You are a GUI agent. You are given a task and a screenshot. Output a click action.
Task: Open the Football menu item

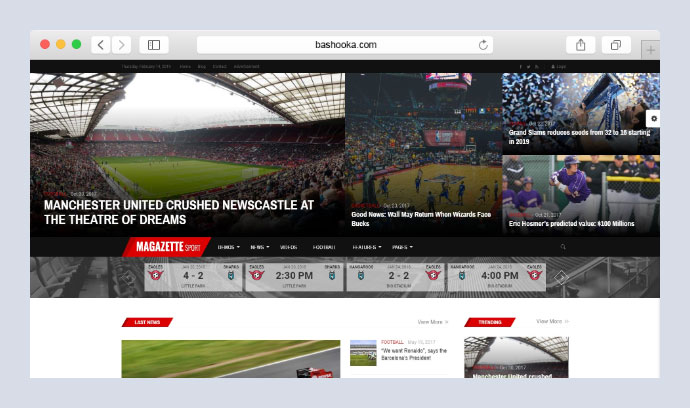tap(324, 247)
